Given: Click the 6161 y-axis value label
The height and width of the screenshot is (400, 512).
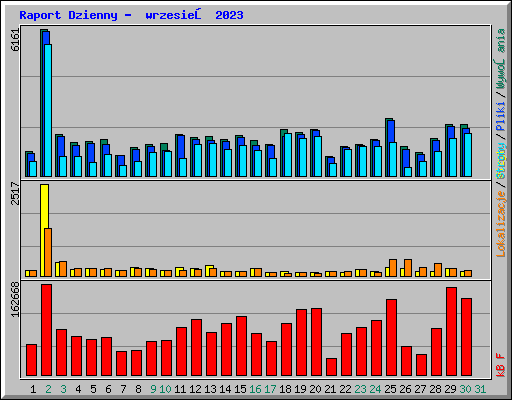Looking at the screenshot, I should [15, 40].
